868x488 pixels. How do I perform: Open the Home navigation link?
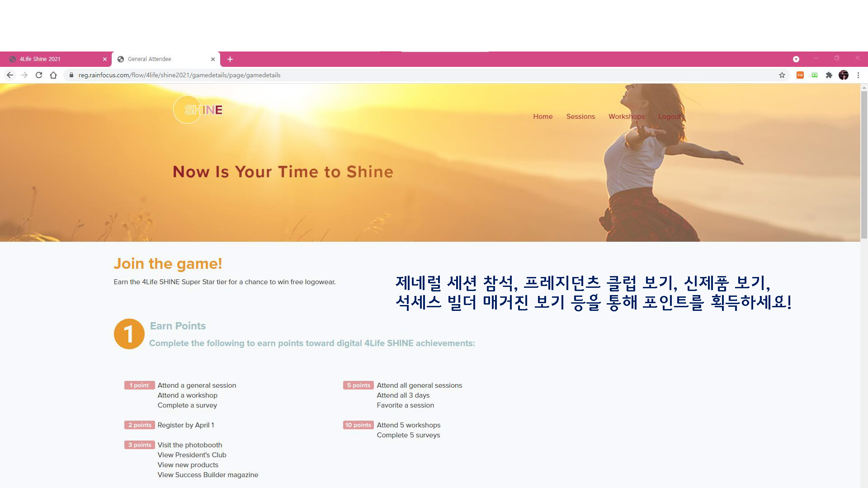coord(542,117)
